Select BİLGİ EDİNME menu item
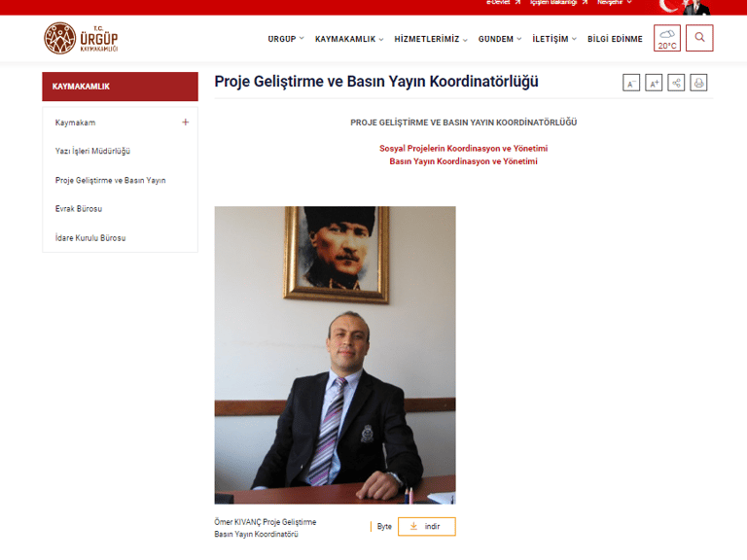Image resolution: width=747 pixels, height=560 pixels. pos(615,39)
